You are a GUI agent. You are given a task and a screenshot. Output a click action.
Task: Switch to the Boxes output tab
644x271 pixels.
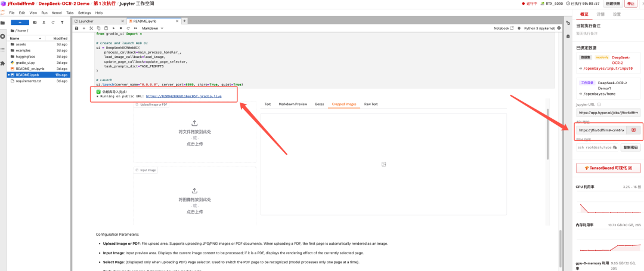click(319, 104)
